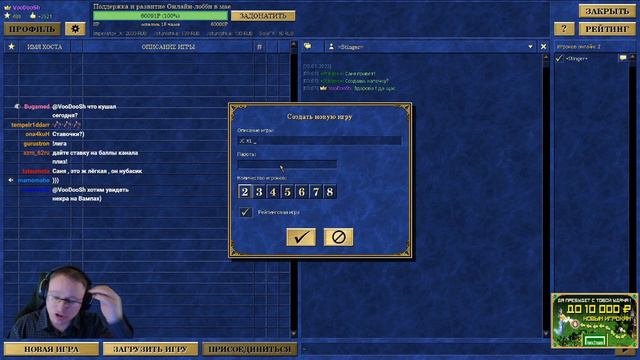The image size is (640, 360).
Task: Click the Stinger name in the online players list
Action: tap(577, 59)
